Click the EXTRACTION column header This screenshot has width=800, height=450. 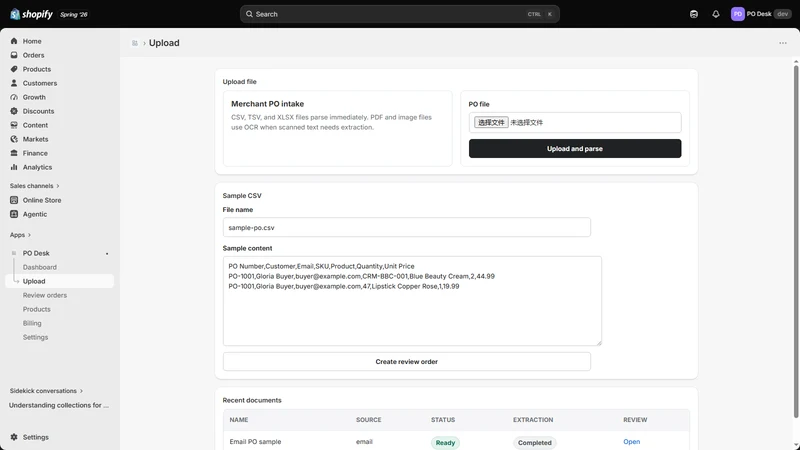(533, 420)
